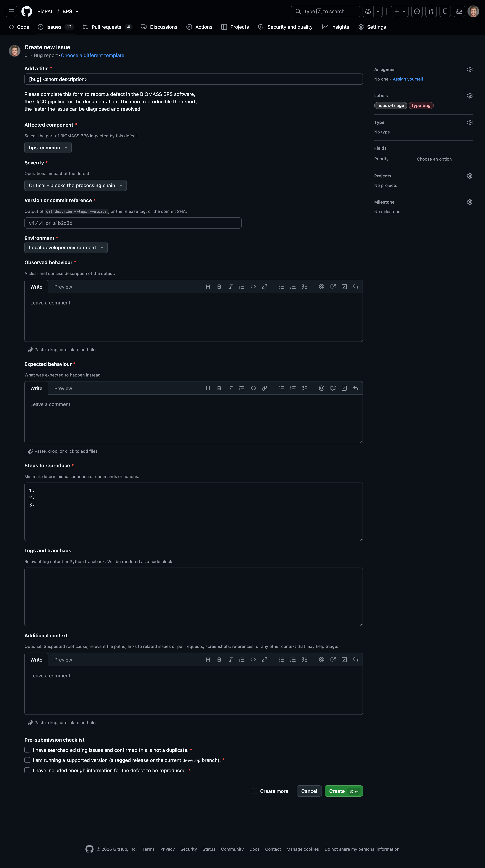Viewport: 485px width, 868px height.
Task: Click the Steps to reproduce text area
Action: tap(193, 512)
